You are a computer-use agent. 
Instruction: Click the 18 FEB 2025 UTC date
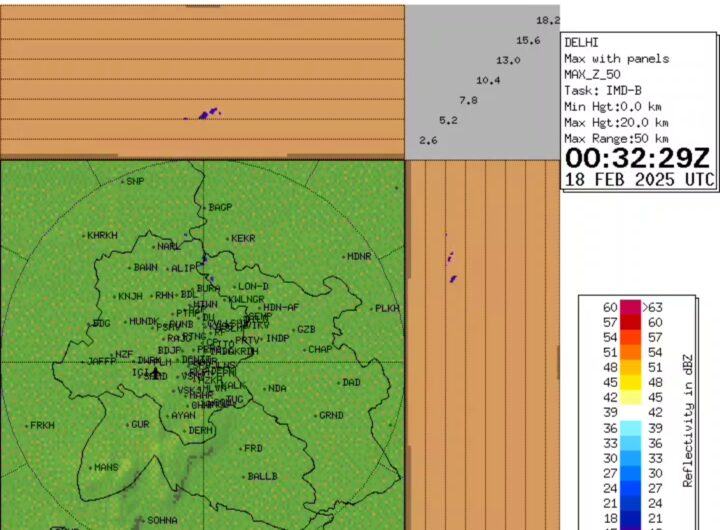point(640,180)
